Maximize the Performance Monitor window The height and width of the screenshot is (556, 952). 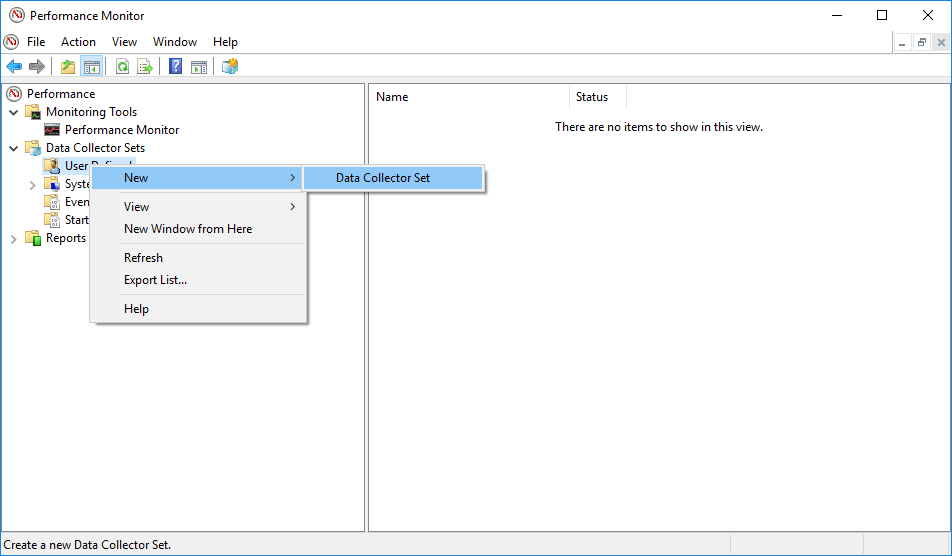tap(882, 15)
